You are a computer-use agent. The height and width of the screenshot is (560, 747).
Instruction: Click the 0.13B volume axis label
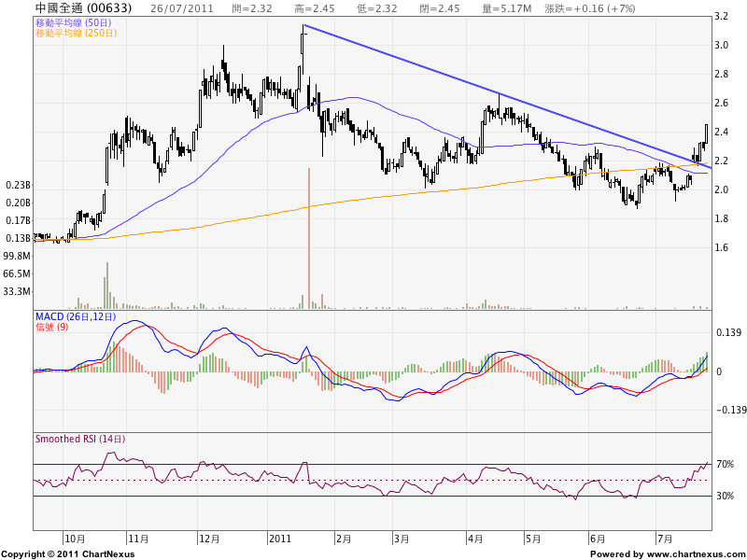18,238
